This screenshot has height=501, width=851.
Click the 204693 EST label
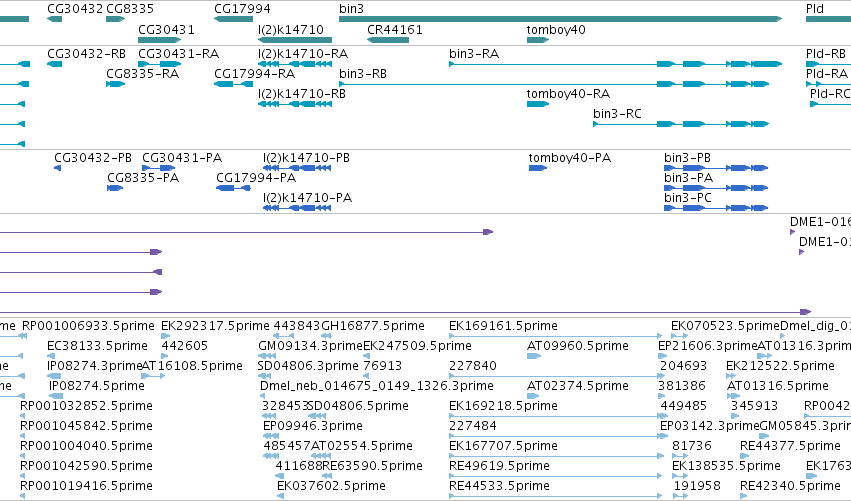[683, 366]
